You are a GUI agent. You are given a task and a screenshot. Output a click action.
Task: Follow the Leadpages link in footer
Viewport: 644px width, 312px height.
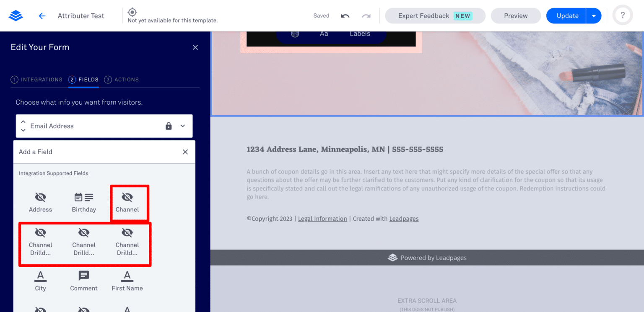point(404,219)
